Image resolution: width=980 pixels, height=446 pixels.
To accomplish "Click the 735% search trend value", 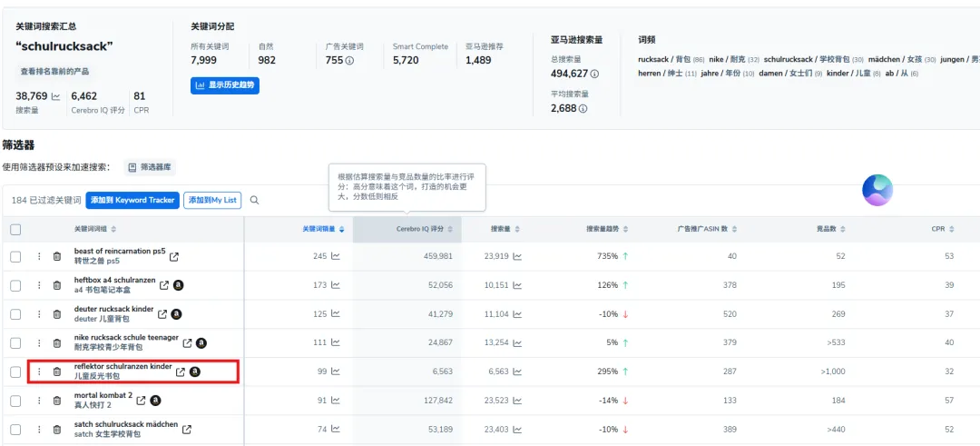I will coord(607,256).
